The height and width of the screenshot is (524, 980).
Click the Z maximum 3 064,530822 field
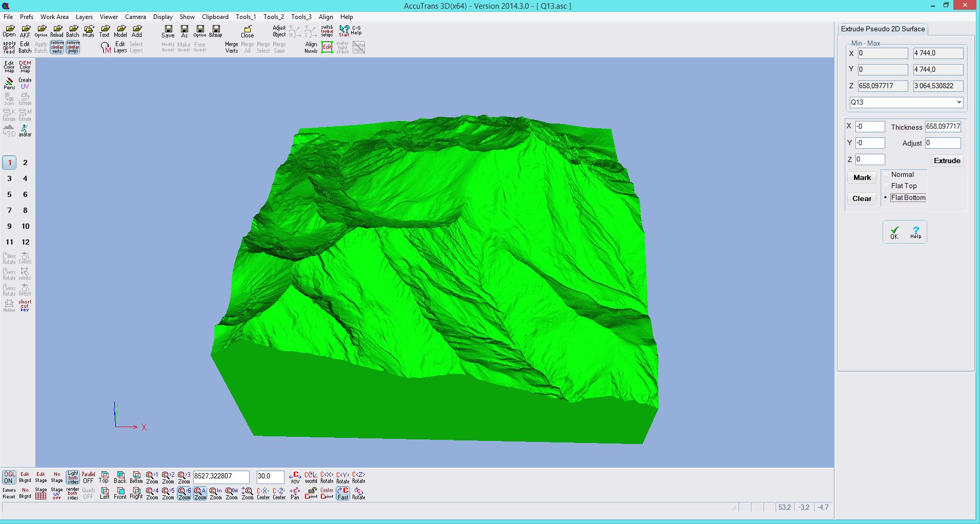pyautogui.click(x=938, y=86)
